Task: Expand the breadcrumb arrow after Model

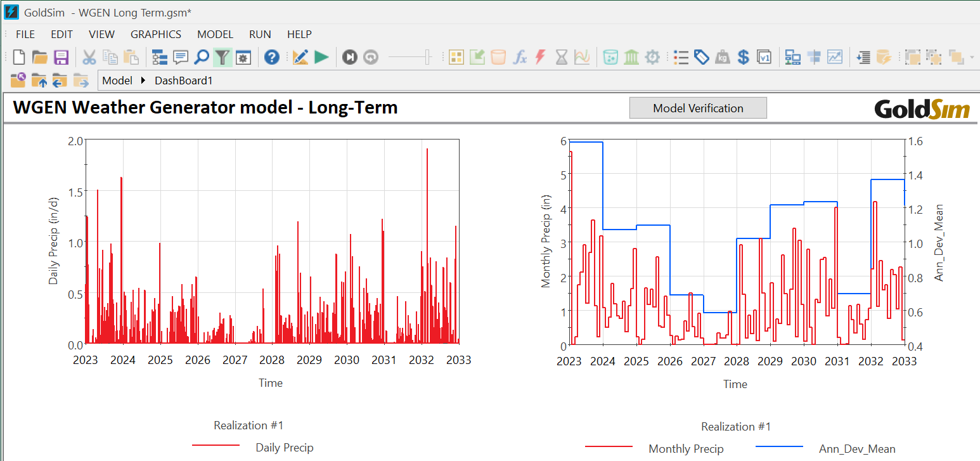Action: coord(143,81)
